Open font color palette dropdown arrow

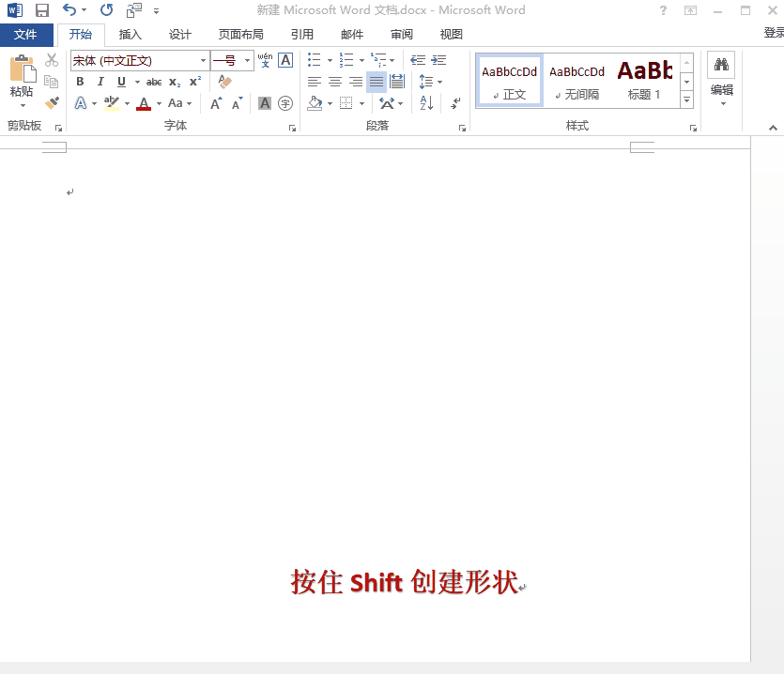159,103
